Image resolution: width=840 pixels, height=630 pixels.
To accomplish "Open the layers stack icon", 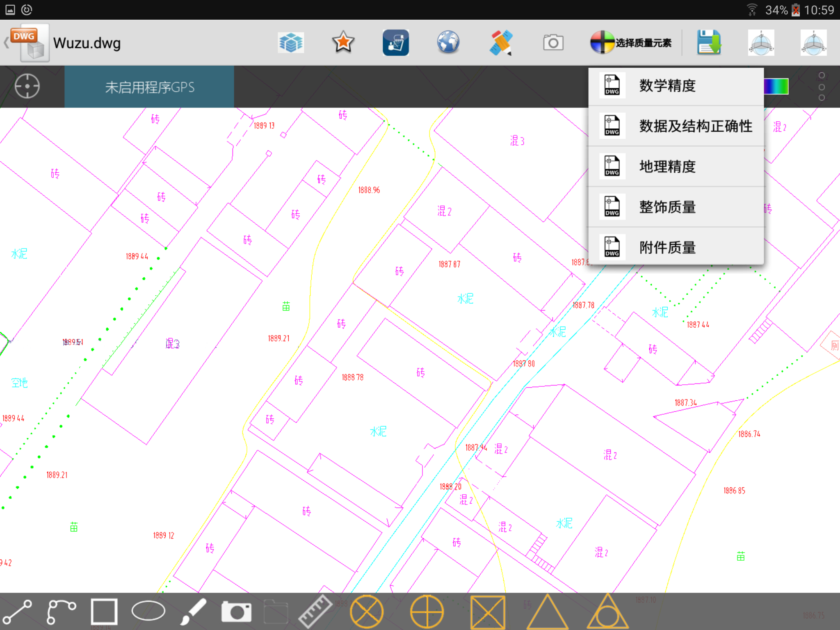I will pyautogui.click(x=291, y=43).
